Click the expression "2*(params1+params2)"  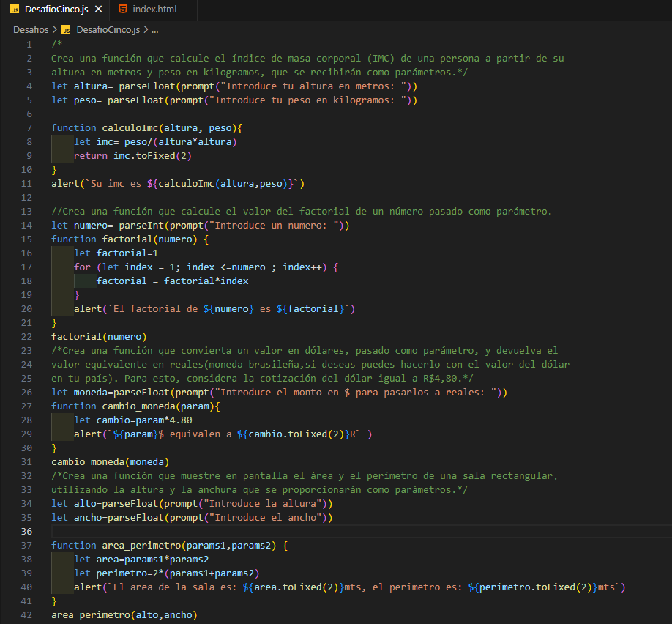(x=206, y=573)
